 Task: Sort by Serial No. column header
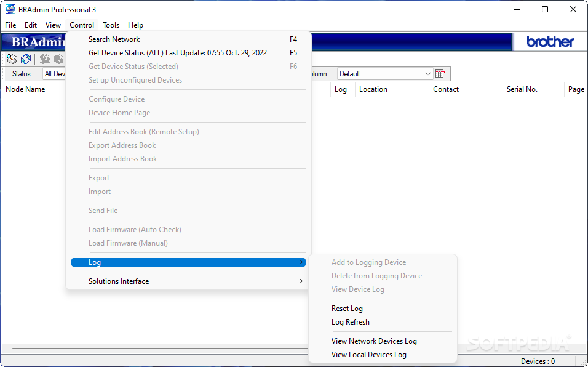[x=533, y=89]
